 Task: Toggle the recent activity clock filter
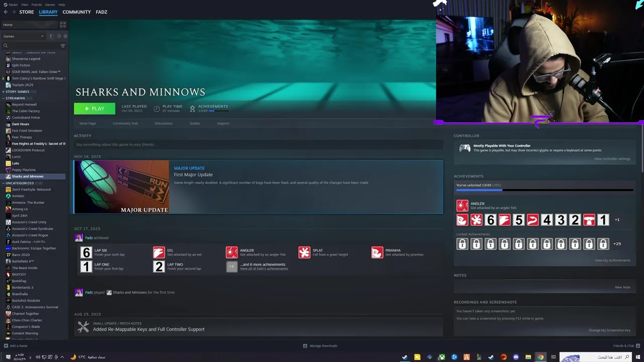point(59,36)
